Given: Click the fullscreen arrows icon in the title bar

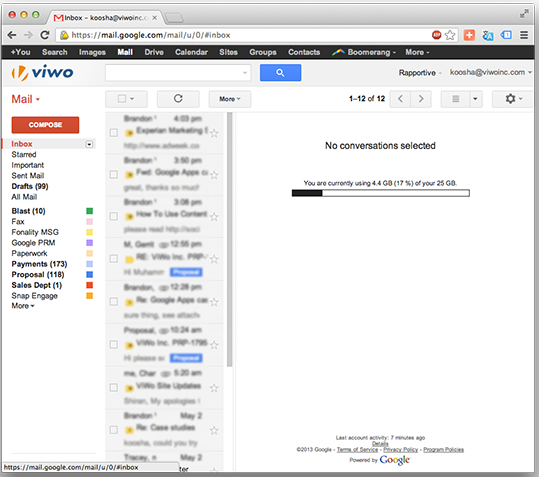Looking at the screenshot, I should click(x=524, y=14).
